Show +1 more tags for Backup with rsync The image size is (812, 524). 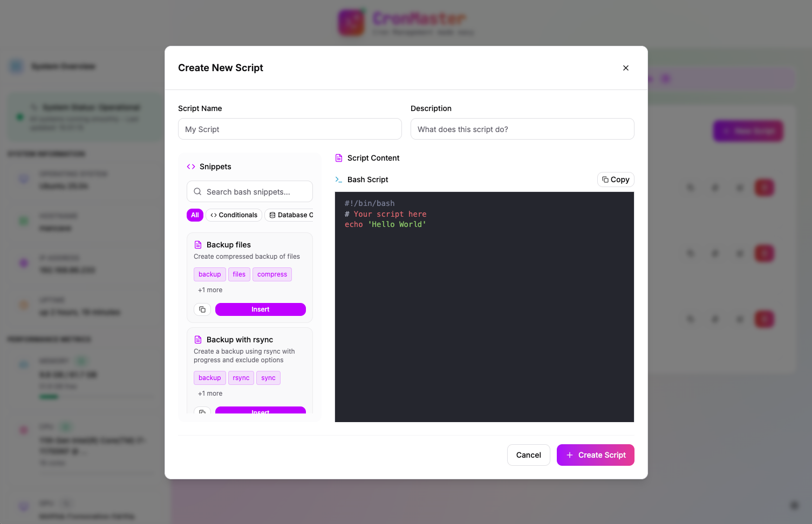coord(210,394)
